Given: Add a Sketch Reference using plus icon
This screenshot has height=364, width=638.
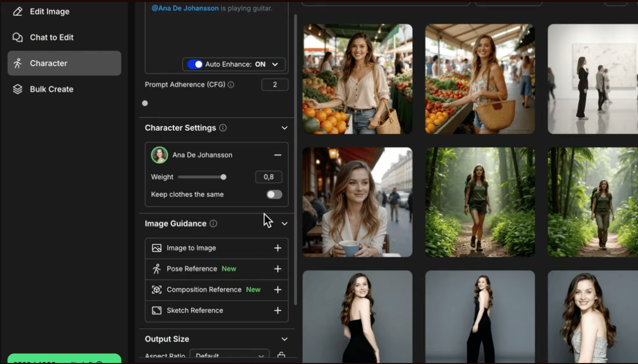Looking at the screenshot, I should tap(278, 310).
